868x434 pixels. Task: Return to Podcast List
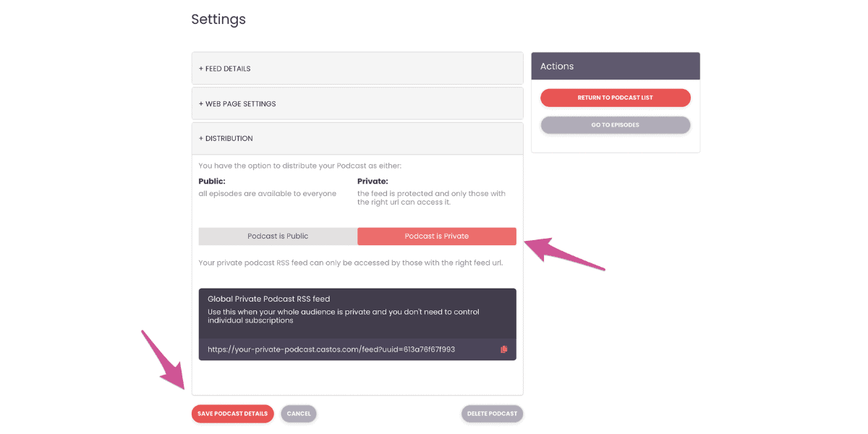[x=616, y=98]
